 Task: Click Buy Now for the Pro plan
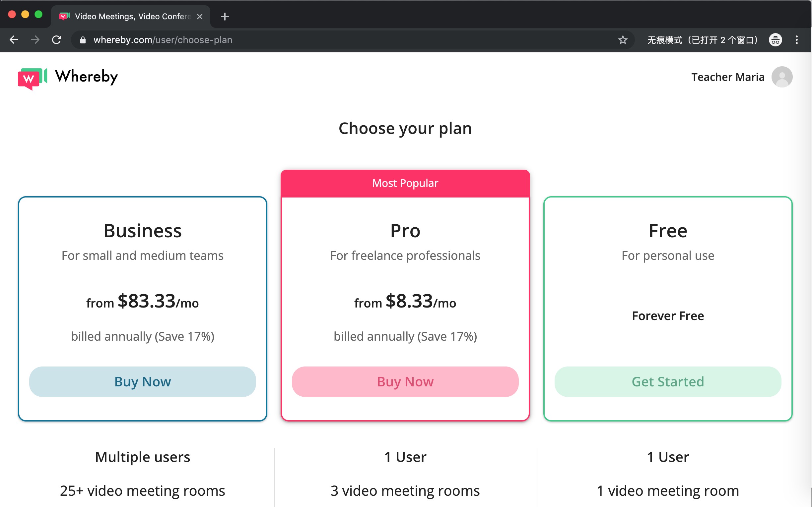(405, 382)
